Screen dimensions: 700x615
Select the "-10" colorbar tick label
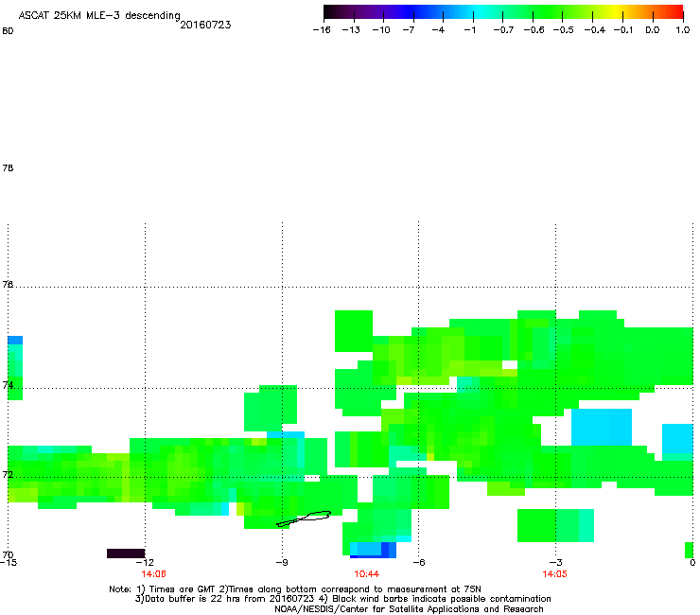click(x=381, y=30)
